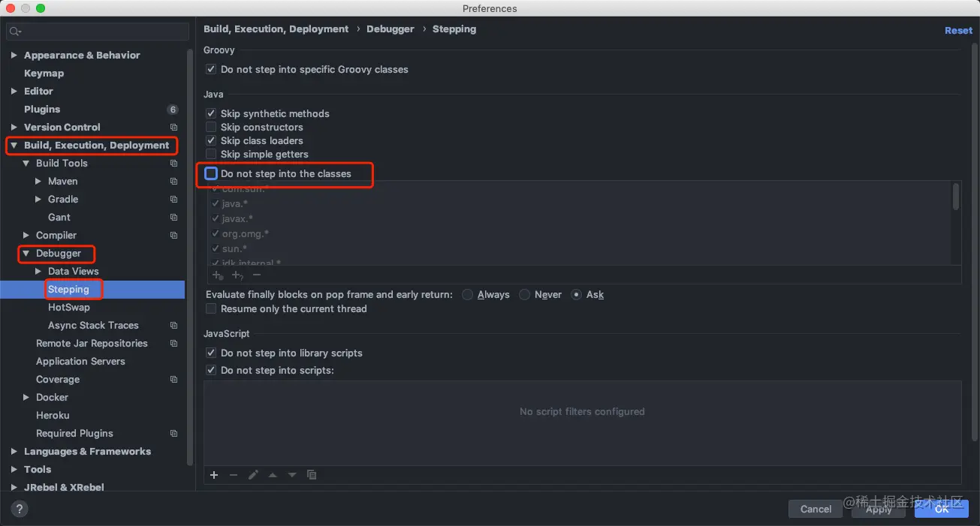Screen dimensions: 980x526
Task: Open Application Servers settings
Action: coord(80,362)
